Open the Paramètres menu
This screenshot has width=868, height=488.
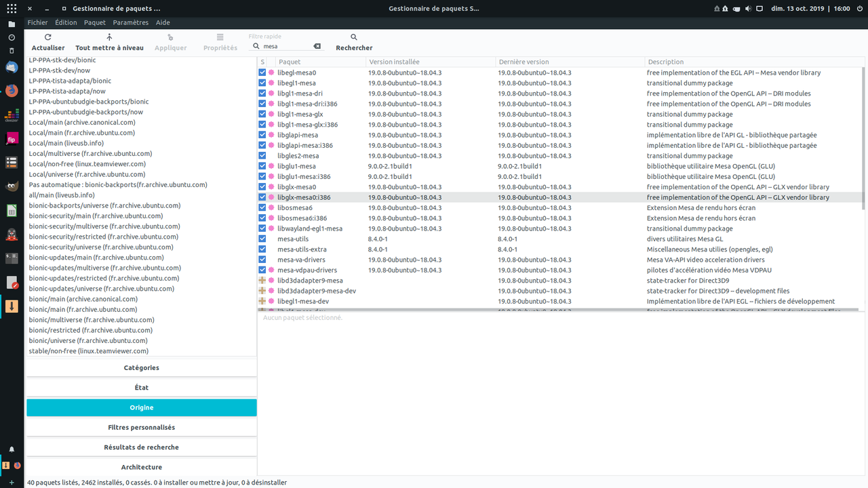coord(131,22)
